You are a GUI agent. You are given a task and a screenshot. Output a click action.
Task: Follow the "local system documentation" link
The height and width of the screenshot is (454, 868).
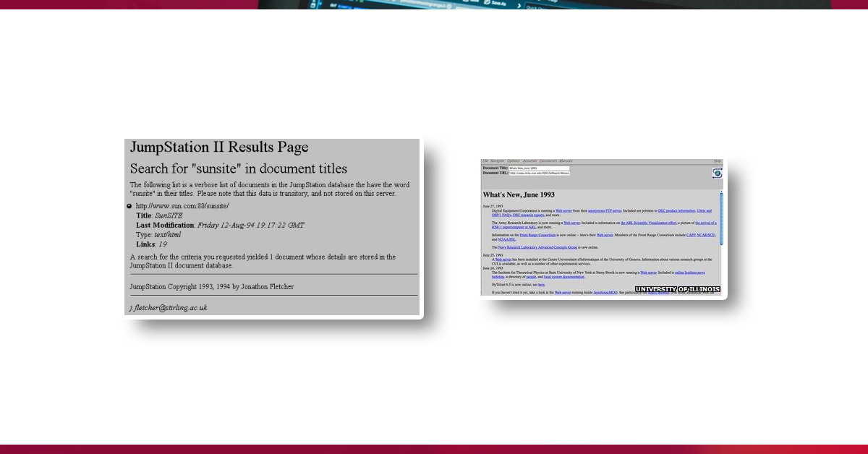(563, 277)
